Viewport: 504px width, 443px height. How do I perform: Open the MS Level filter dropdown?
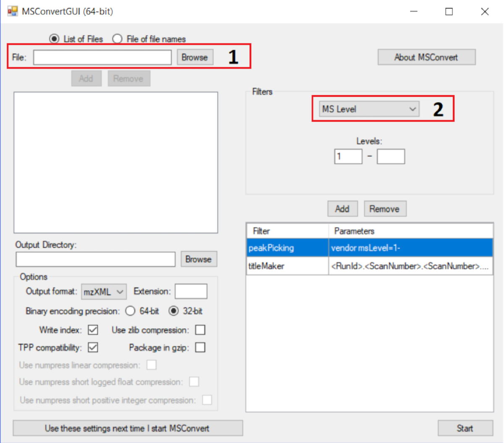[x=369, y=109]
